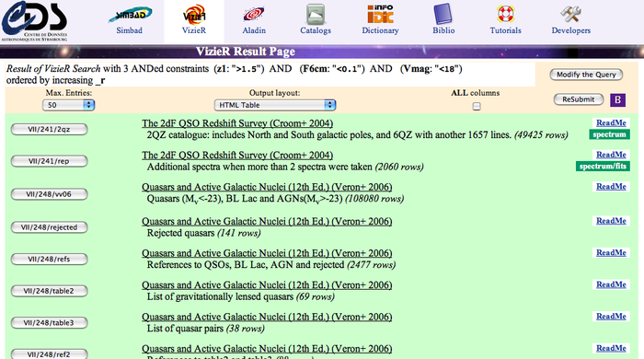
Task: Click the '(108080 rows)' text
Action: point(374,199)
